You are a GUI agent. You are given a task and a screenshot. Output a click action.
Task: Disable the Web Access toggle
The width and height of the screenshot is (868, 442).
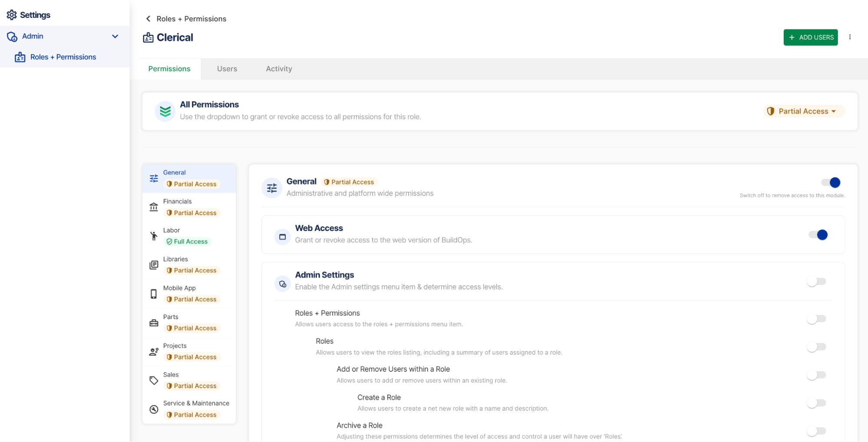tap(818, 235)
